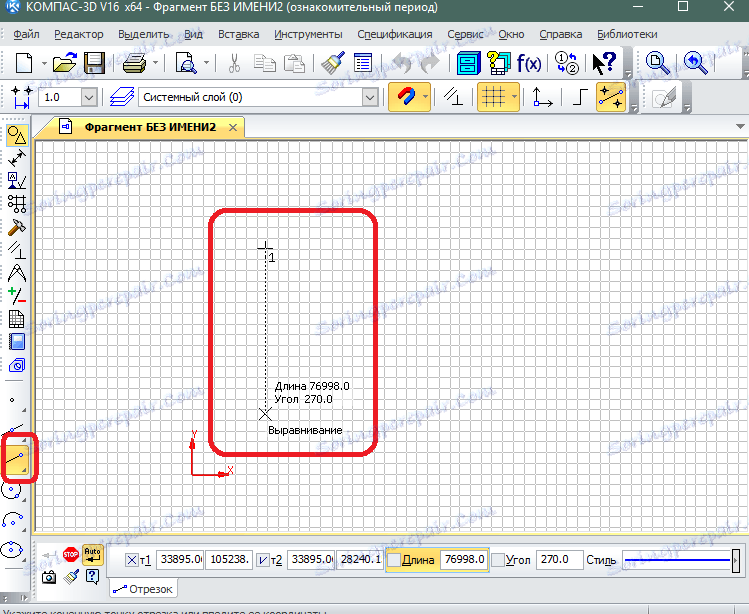Select the Editing hammer panel icon
Image resolution: width=749 pixels, height=614 pixels.
coord(17,227)
